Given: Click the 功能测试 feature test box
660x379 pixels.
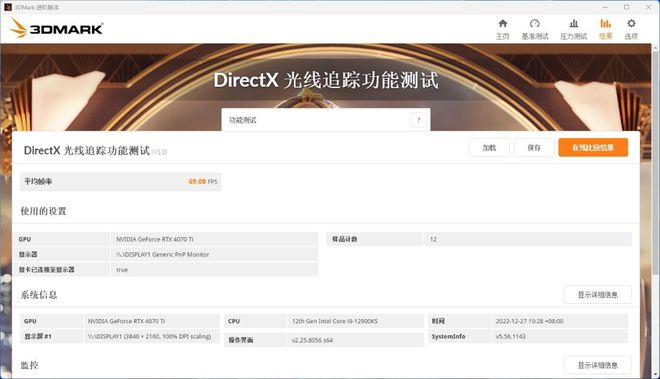Looking at the screenshot, I should (x=326, y=120).
